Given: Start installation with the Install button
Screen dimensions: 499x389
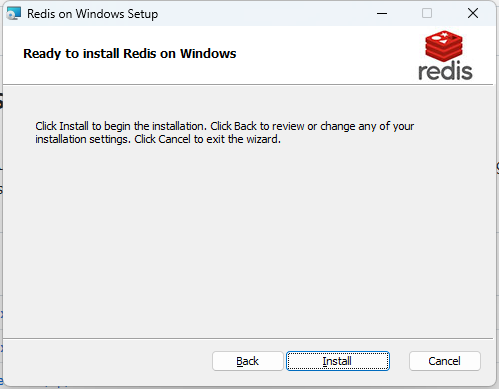Looking at the screenshot, I should point(338,361).
